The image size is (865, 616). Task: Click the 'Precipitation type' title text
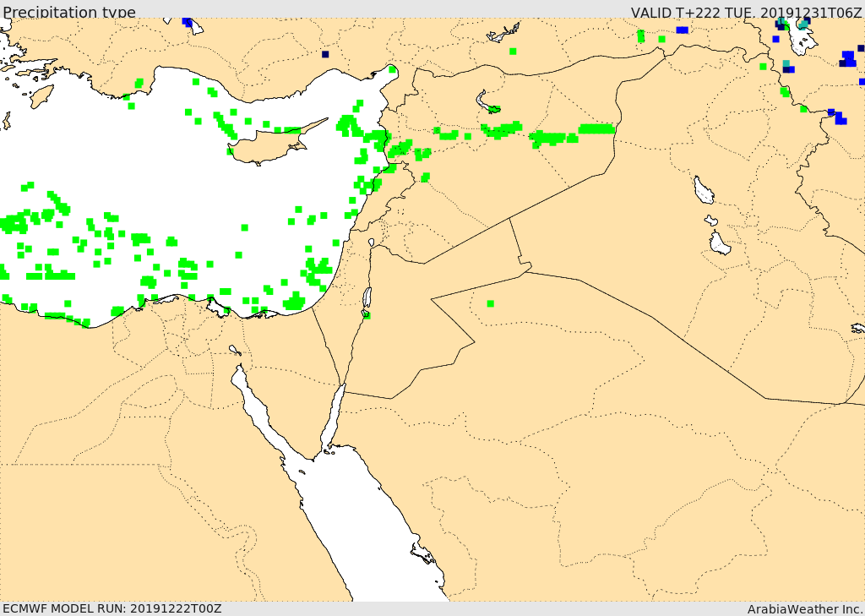pos(69,12)
